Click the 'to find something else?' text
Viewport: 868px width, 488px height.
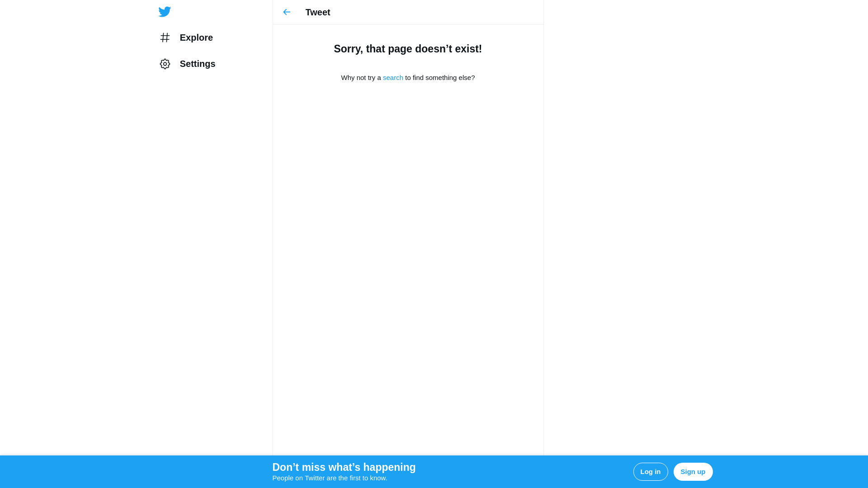pyautogui.click(x=440, y=78)
